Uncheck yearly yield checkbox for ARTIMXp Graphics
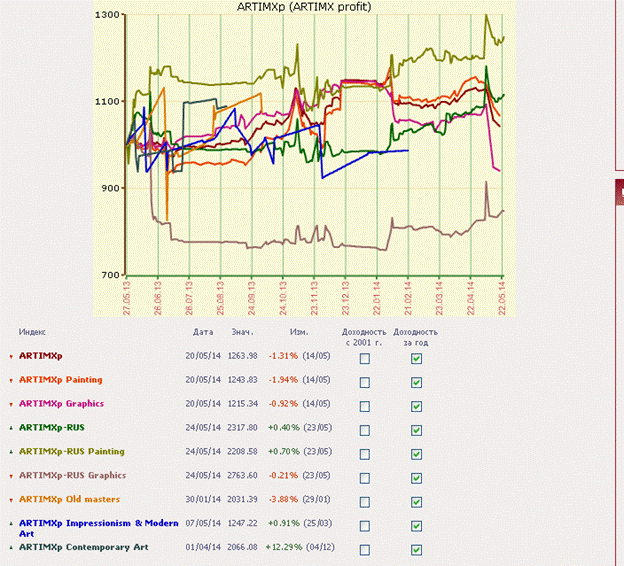Viewport: 624px width, 566px height. pos(416,406)
